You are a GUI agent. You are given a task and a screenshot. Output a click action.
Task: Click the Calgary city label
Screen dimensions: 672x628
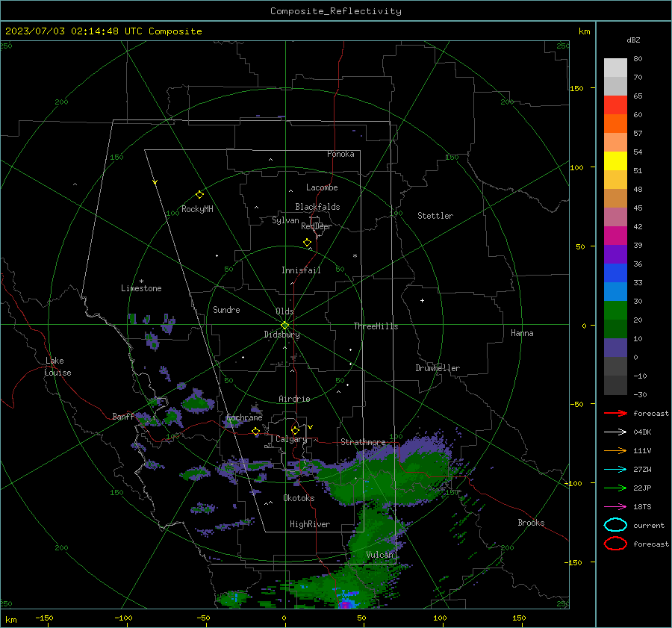coord(291,439)
